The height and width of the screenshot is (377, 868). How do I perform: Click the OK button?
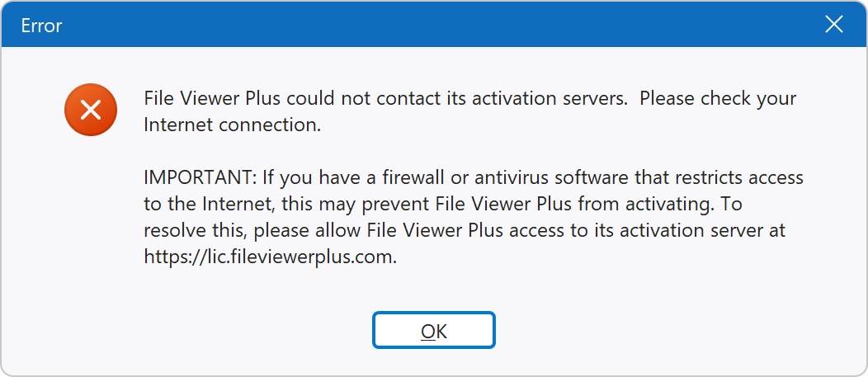(433, 331)
